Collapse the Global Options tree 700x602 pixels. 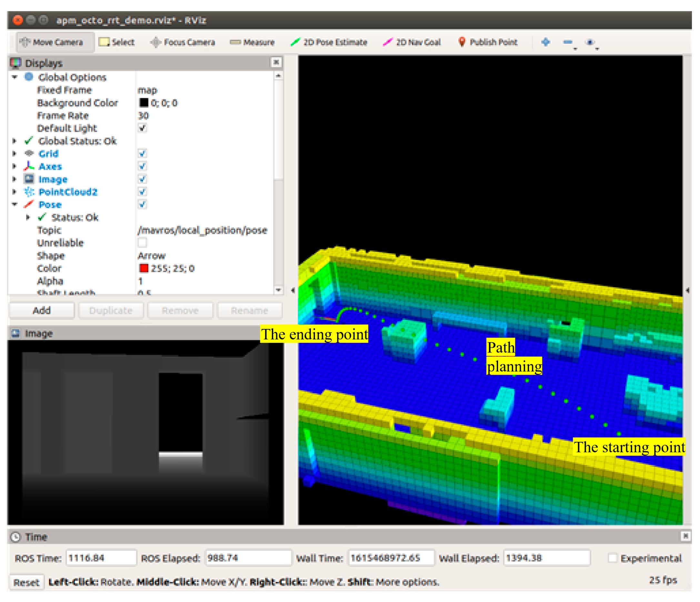pyautogui.click(x=15, y=77)
